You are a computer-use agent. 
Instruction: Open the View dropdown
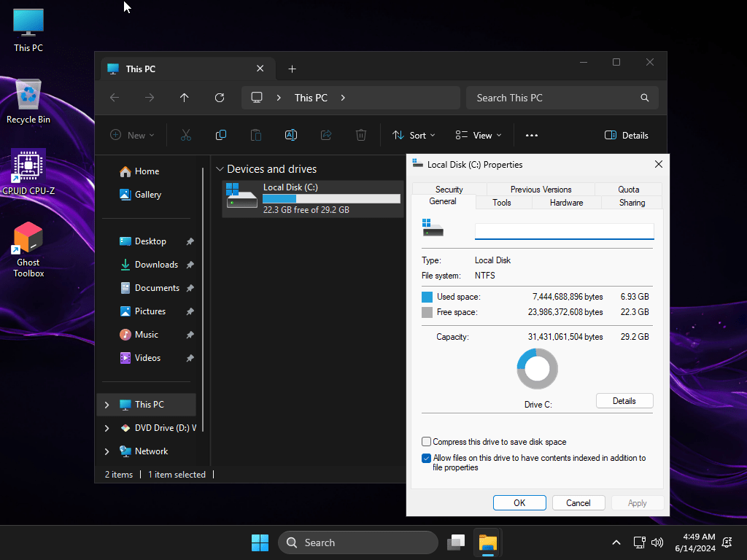478,135
